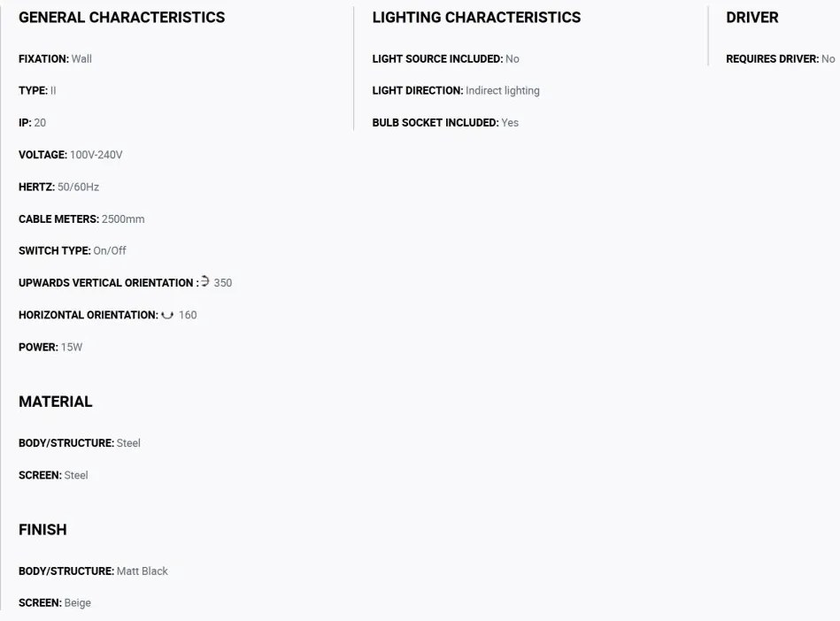Click the Fixation: Wall specification
The image size is (840, 621).
55,59
